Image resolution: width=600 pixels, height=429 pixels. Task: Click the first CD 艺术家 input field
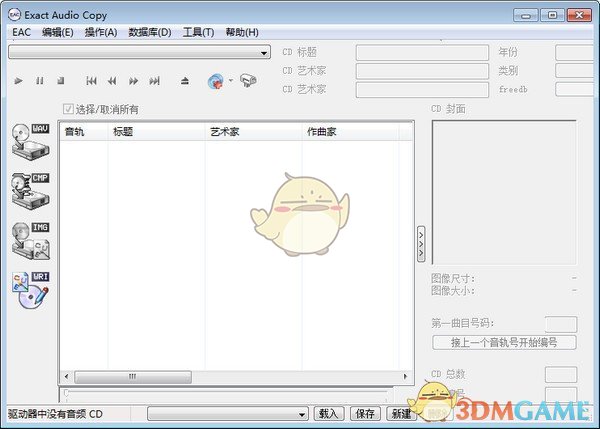(x=422, y=71)
